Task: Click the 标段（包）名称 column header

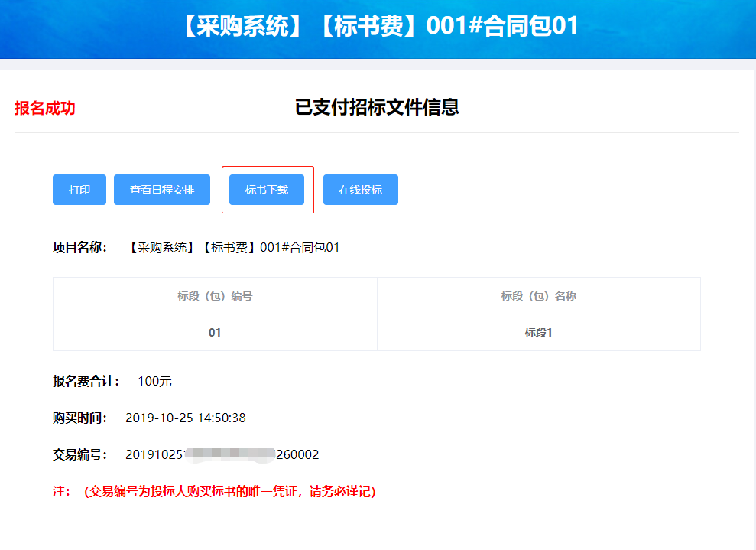Action: [x=539, y=296]
